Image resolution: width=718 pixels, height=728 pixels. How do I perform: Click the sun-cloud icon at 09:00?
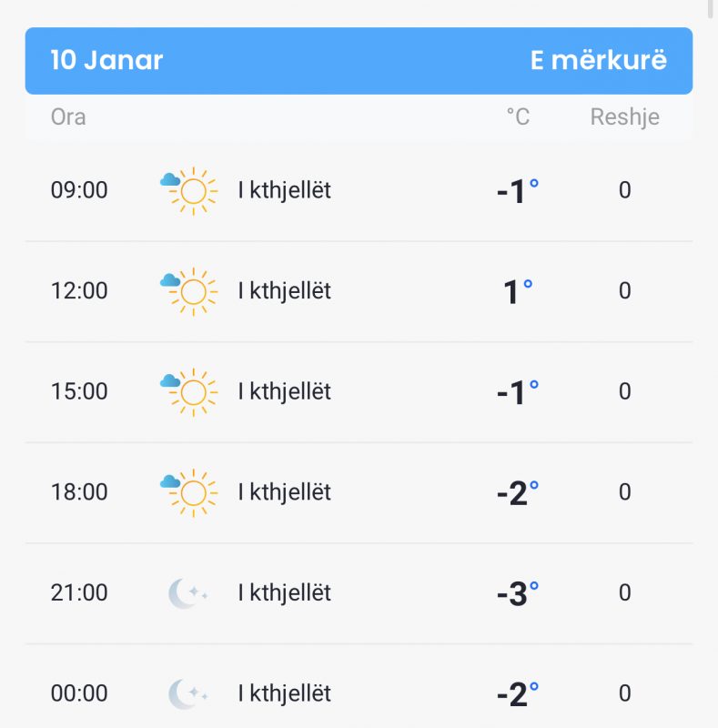pos(188,191)
